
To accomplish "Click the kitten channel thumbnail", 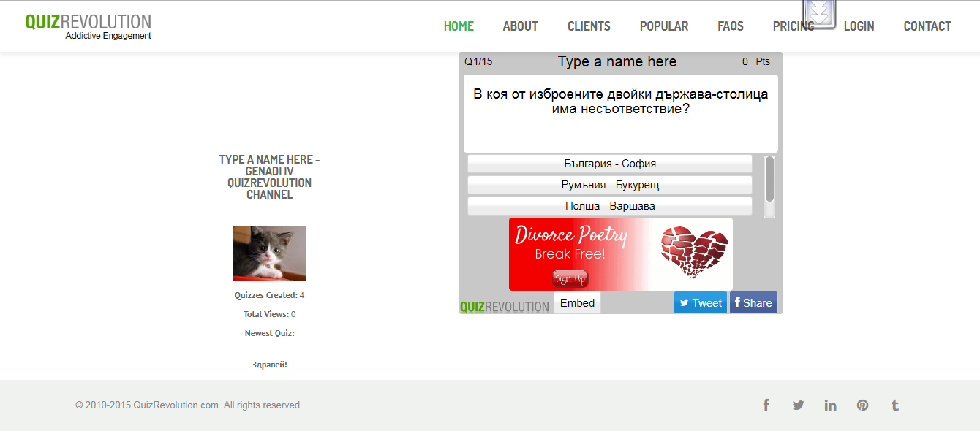I will click(x=270, y=253).
